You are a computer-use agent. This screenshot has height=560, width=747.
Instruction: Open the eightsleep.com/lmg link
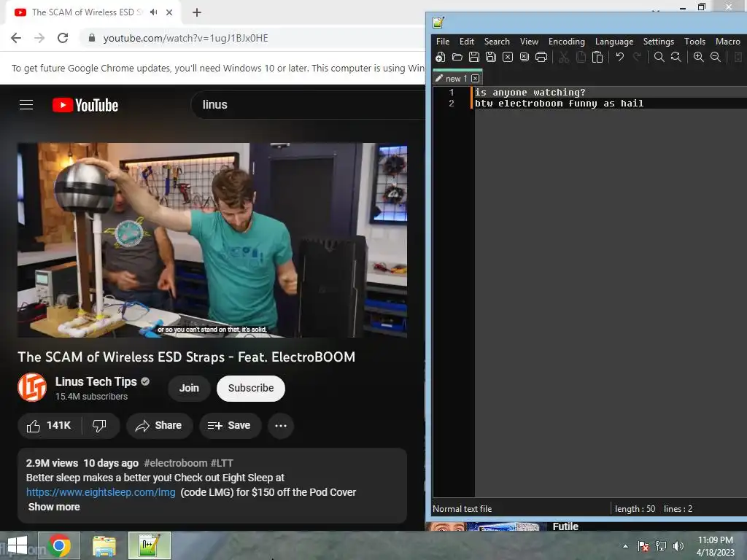click(x=101, y=492)
